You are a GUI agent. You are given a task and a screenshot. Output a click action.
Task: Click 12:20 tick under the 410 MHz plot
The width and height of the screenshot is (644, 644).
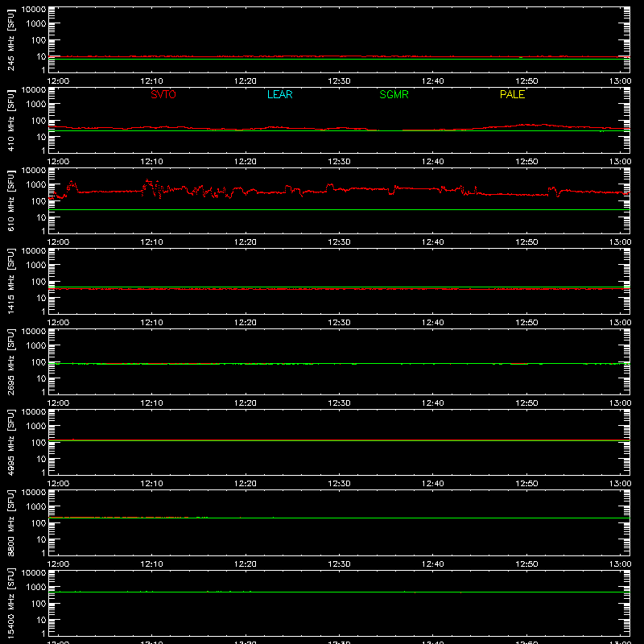246,162
